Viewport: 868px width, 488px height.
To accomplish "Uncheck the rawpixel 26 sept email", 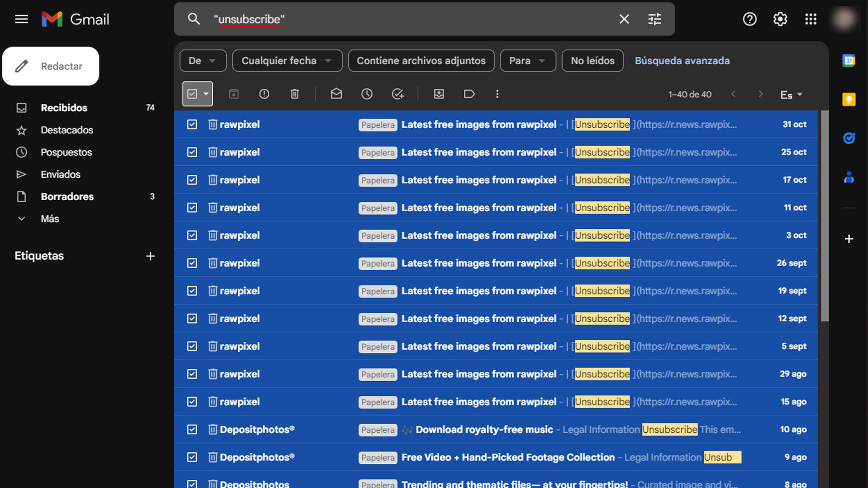I will 192,263.
